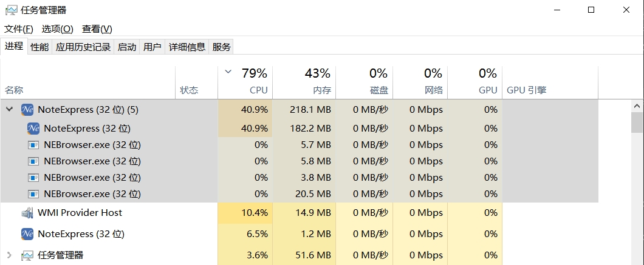
Task: Click the 20.5 MB memory value
Action: pyautogui.click(x=313, y=193)
